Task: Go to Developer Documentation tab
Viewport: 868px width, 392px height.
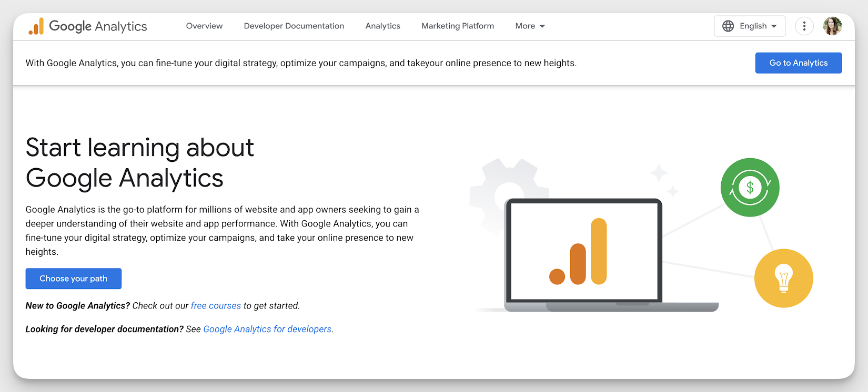Action: click(294, 26)
